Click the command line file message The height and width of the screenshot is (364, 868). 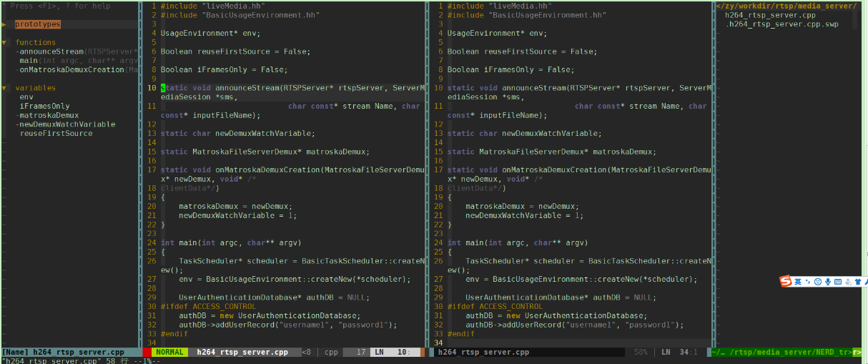point(80,360)
